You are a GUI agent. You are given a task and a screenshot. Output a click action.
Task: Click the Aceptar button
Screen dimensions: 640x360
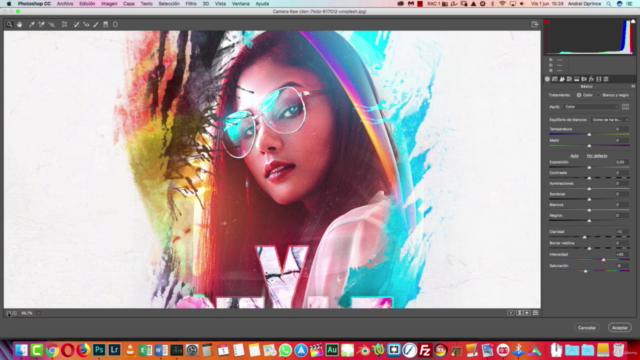(620, 328)
